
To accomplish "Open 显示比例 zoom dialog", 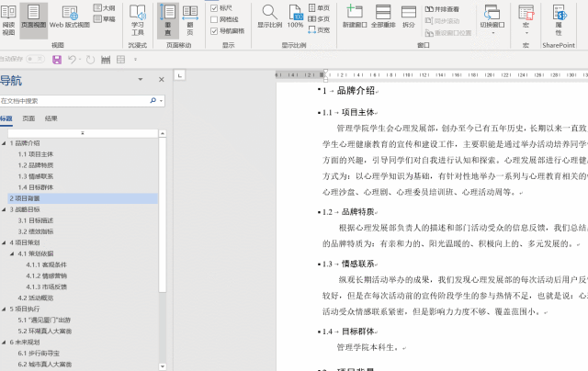I will (269, 17).
